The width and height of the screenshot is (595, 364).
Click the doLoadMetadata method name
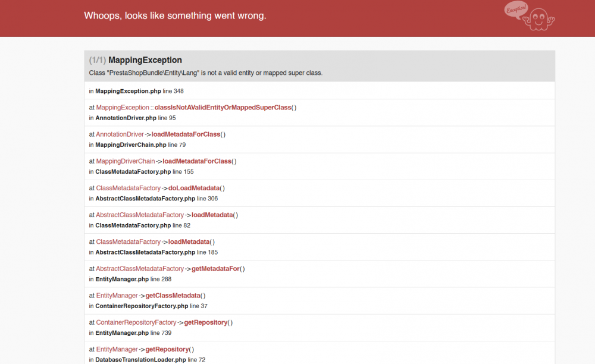point(194,188)
